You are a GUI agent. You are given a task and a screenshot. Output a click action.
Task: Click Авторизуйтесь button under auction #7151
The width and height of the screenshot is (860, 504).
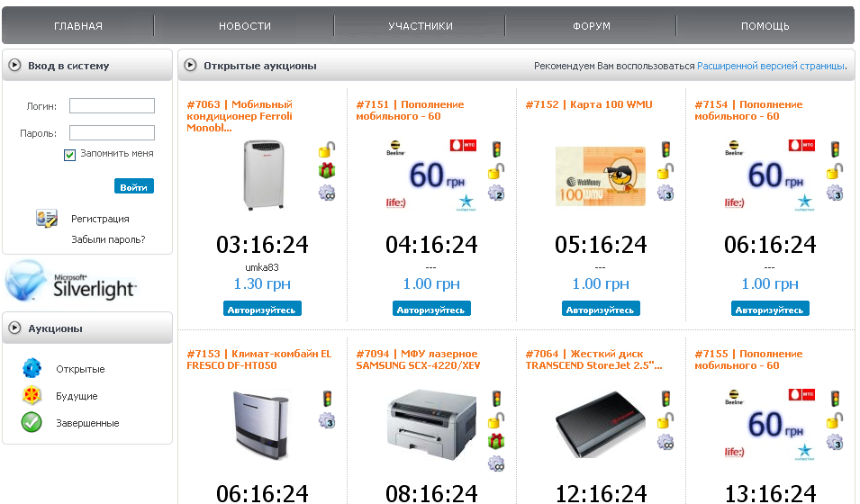pos(431,309)
